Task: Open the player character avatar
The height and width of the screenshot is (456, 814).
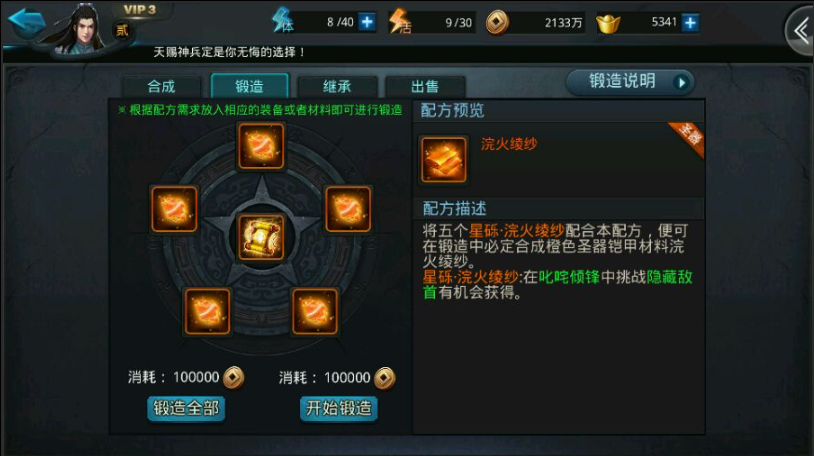Action: (x=83, y=29)
